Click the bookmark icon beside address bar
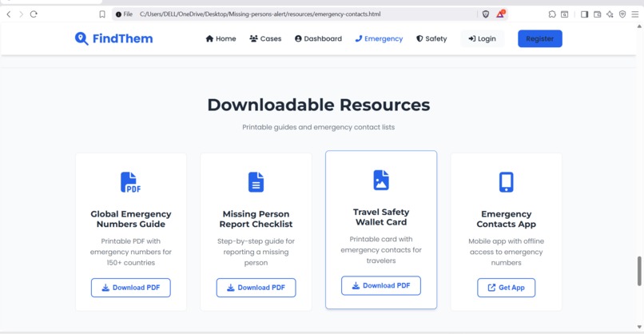The image size is (644, 334). click(x=102, y=14)
